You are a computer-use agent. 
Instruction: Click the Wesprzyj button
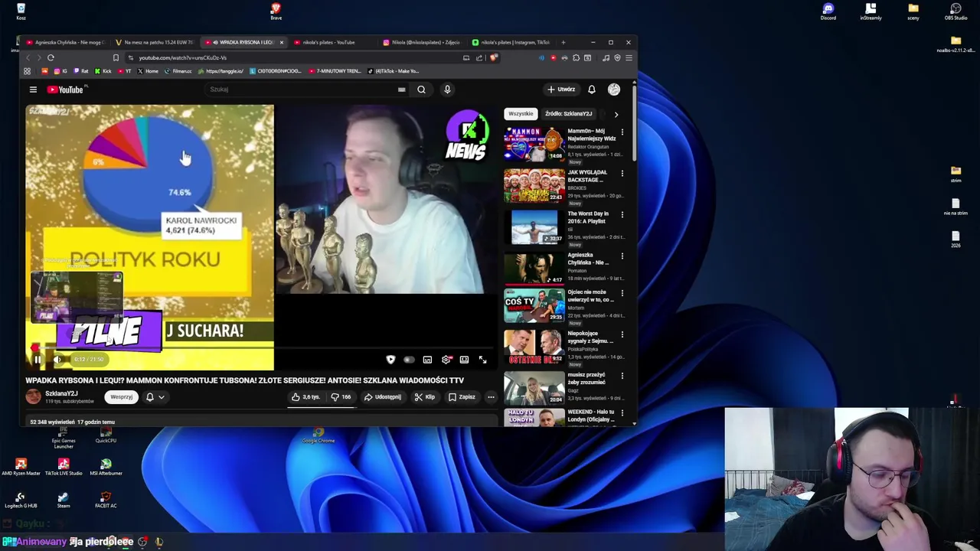coord(121,397)
